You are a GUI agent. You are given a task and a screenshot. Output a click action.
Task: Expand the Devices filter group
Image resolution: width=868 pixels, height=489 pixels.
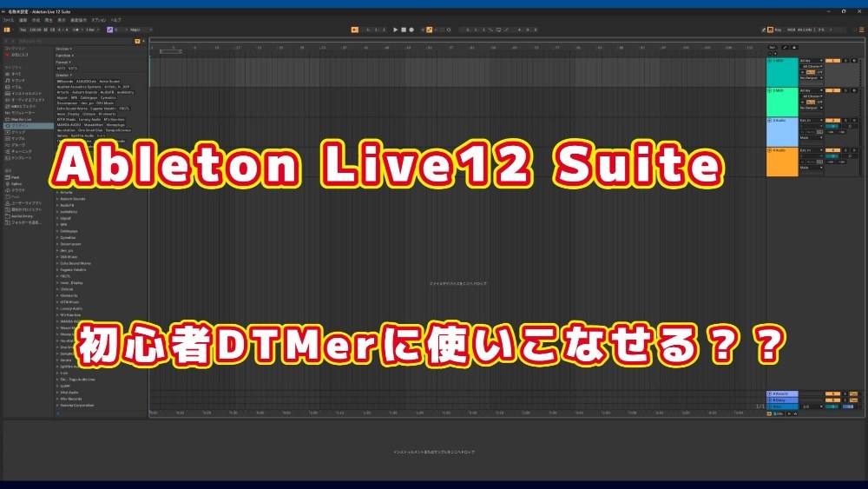point(63,49)
